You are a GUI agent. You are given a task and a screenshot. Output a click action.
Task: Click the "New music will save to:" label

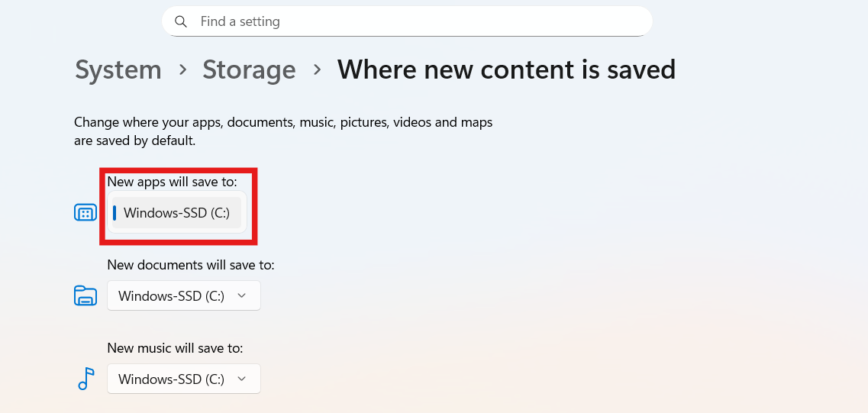pos(175,348)
